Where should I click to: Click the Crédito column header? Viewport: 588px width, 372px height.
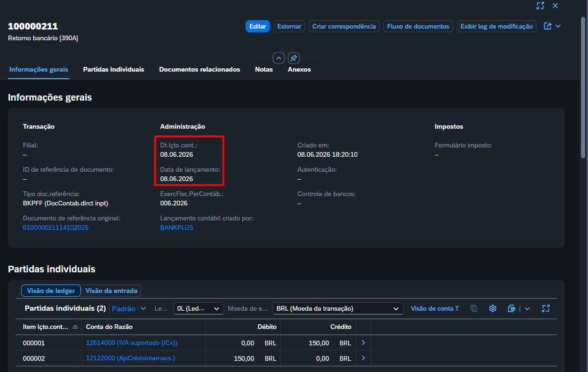(x=318, y=327)
